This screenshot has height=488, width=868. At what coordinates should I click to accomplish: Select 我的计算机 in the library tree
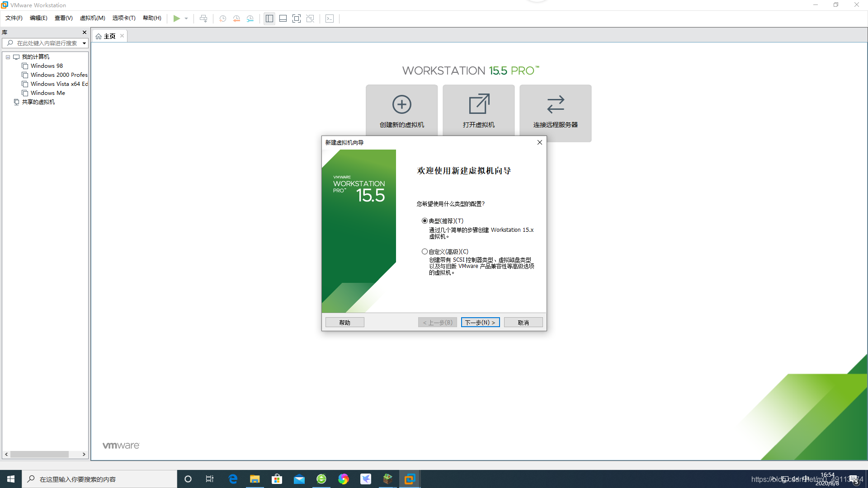pyautogui.click(x=36, y=57)
